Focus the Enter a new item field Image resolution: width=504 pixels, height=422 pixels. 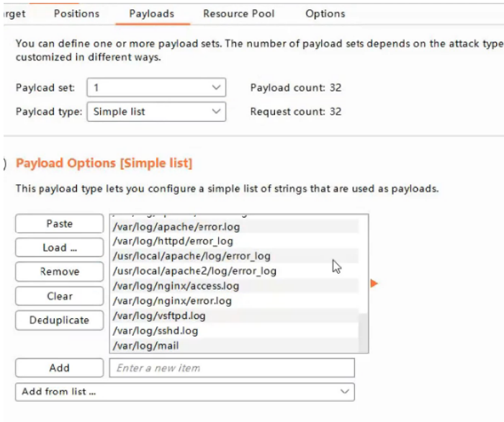click(232, 368)
